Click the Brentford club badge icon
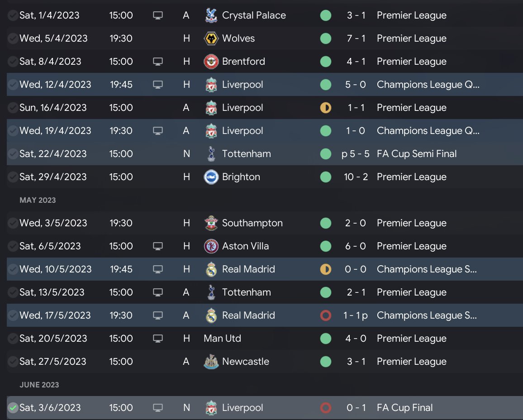 pos(211,62)
